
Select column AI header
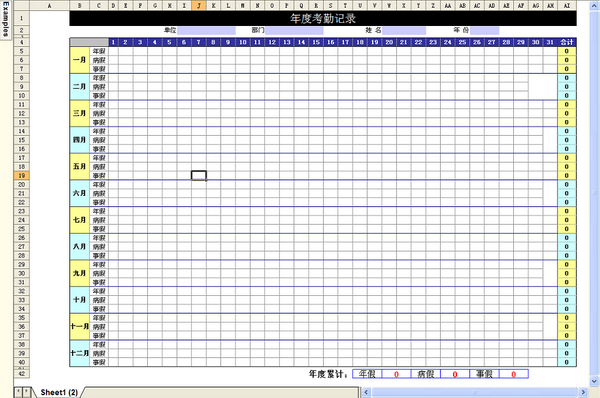point(567,5)
